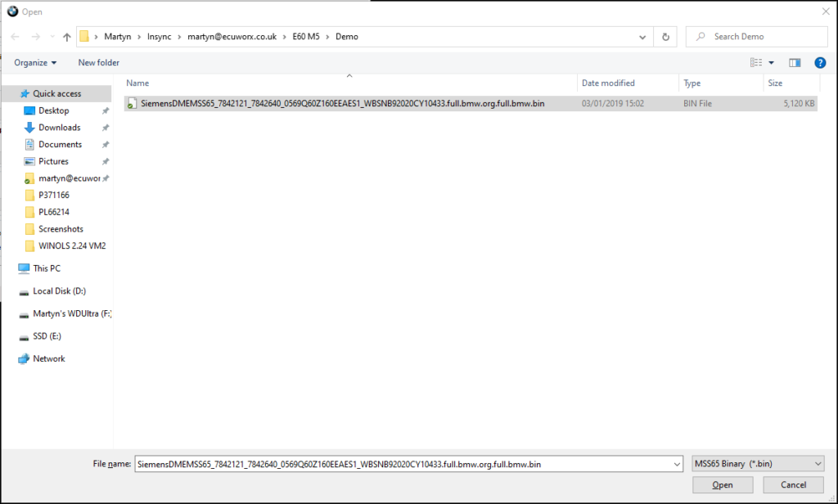Open the P371166 folder

coord(53,195)
